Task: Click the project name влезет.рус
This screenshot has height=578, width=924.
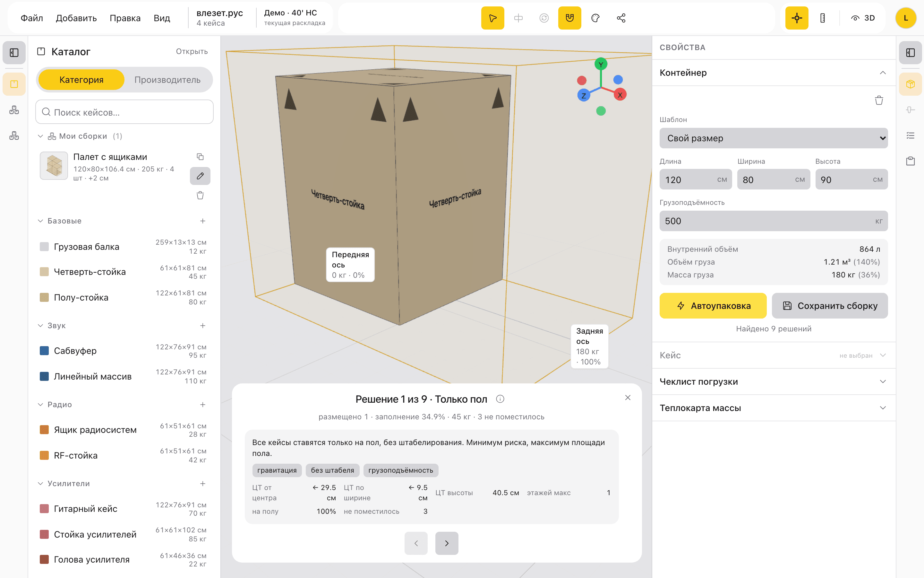Action: click(219, 13)
